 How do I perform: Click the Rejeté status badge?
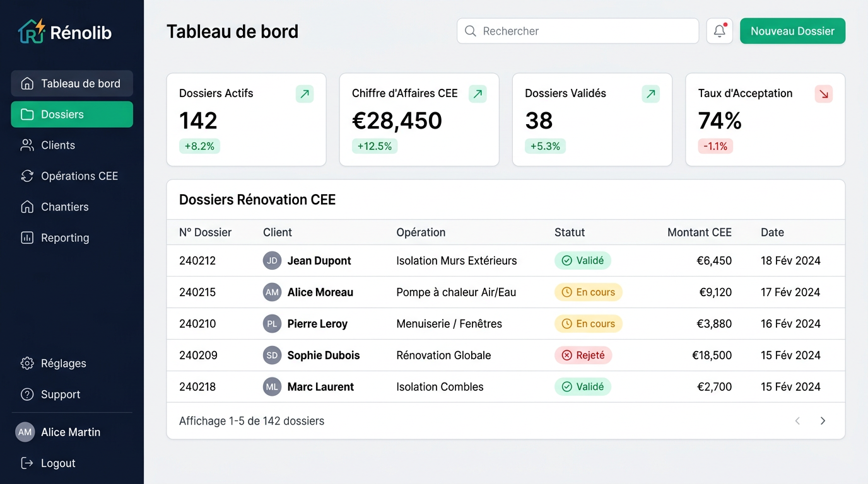tap(583, 355)
